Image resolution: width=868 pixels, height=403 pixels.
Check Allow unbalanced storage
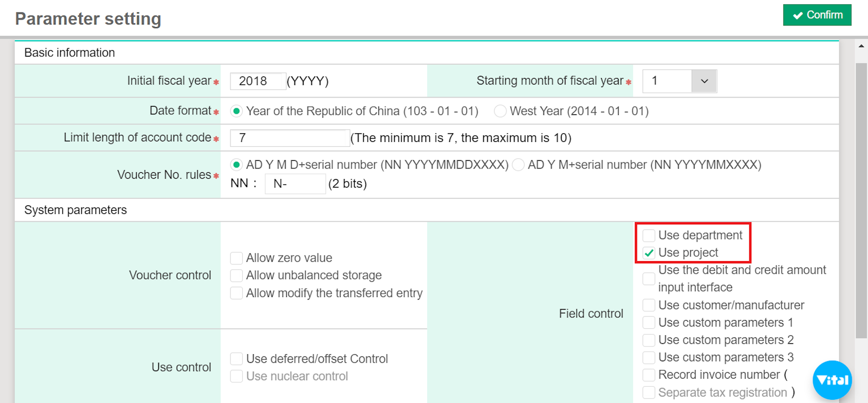coord(236,276)
